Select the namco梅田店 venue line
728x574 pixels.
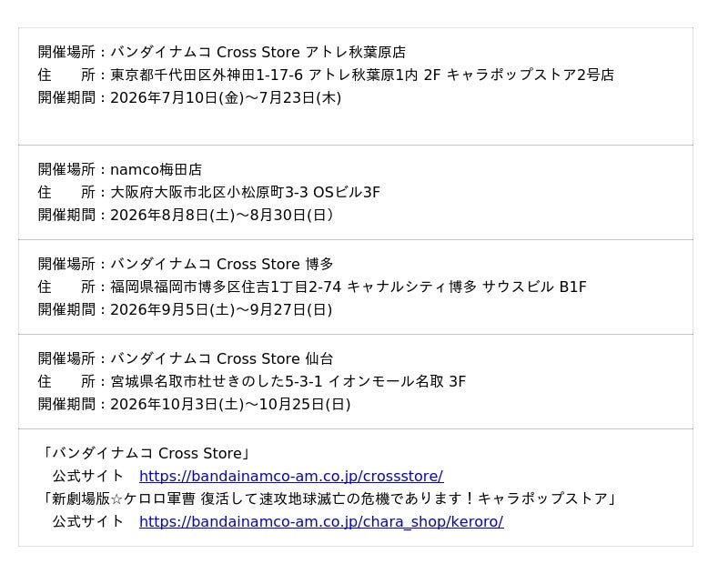point(120,169)
